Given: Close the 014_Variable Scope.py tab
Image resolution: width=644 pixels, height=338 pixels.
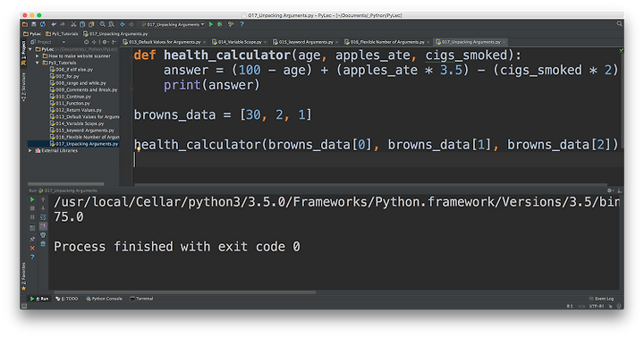Looking at the screenshot, I should [x=265, y=42].
